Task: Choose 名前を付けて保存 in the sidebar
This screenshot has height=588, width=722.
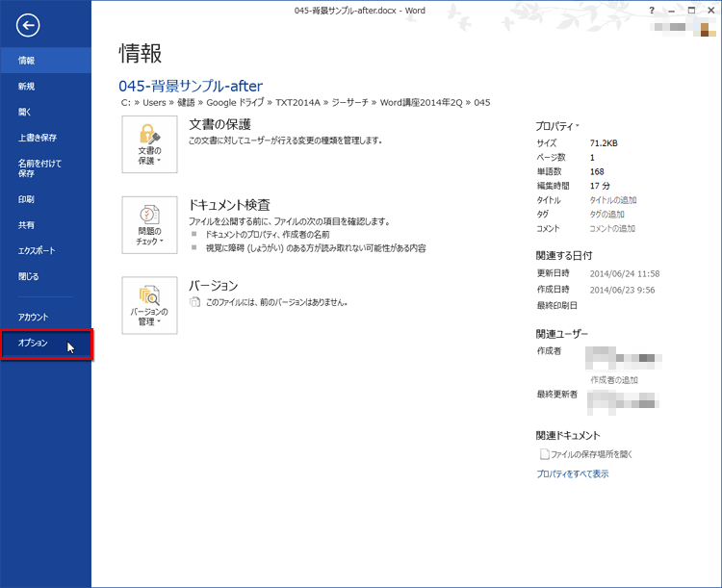Action: click(45, 168)
